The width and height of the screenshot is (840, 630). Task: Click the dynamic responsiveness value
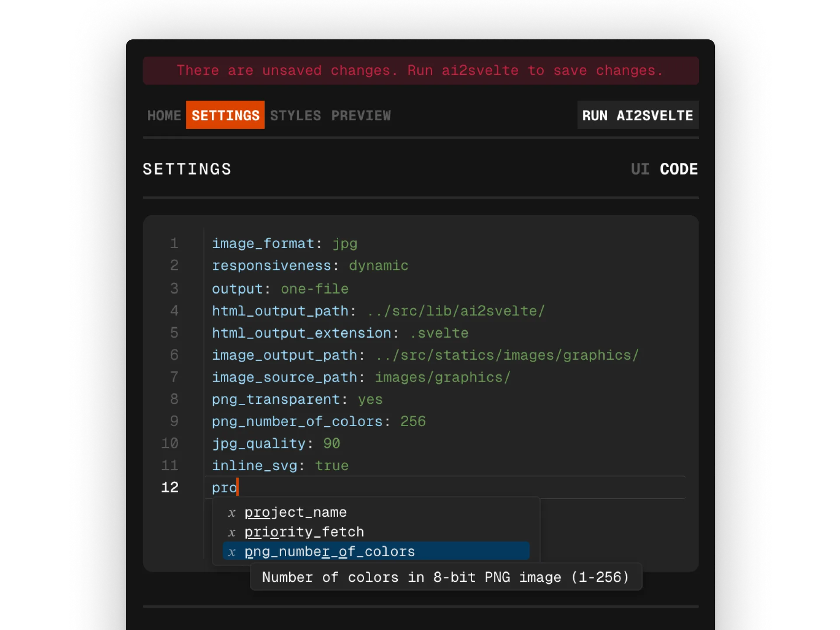(378, 266)
